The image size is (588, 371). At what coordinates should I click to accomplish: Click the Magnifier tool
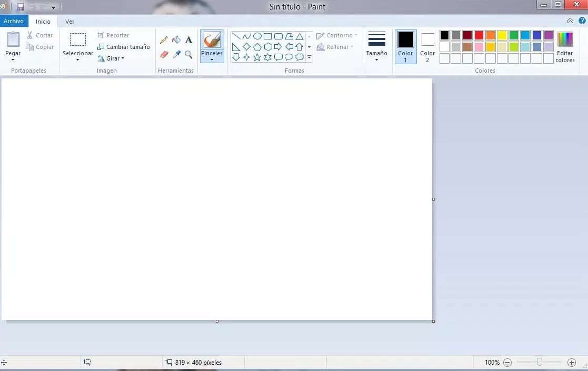(x=188, y=54)
